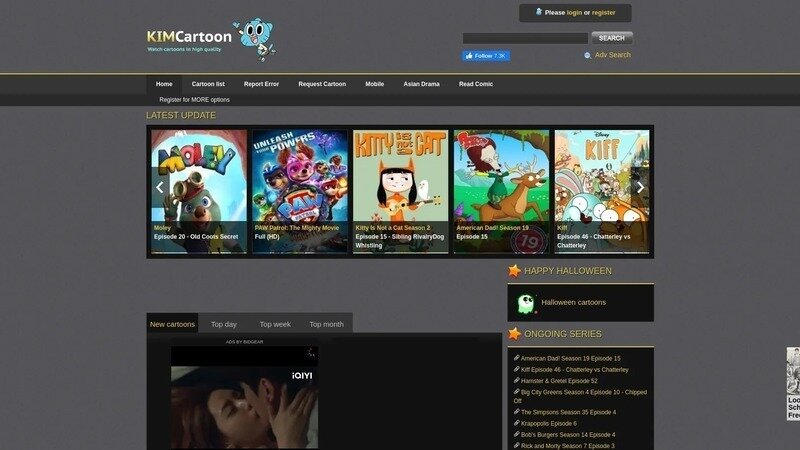Click the Adv Search magnifier icon
Viewport: 800px width, 450px height.
587,56
